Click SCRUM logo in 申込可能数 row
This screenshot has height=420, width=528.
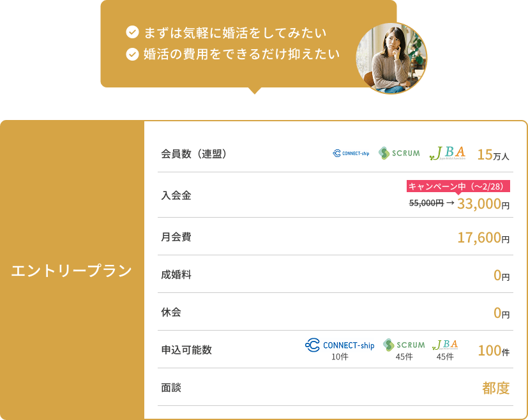point(404,345)
